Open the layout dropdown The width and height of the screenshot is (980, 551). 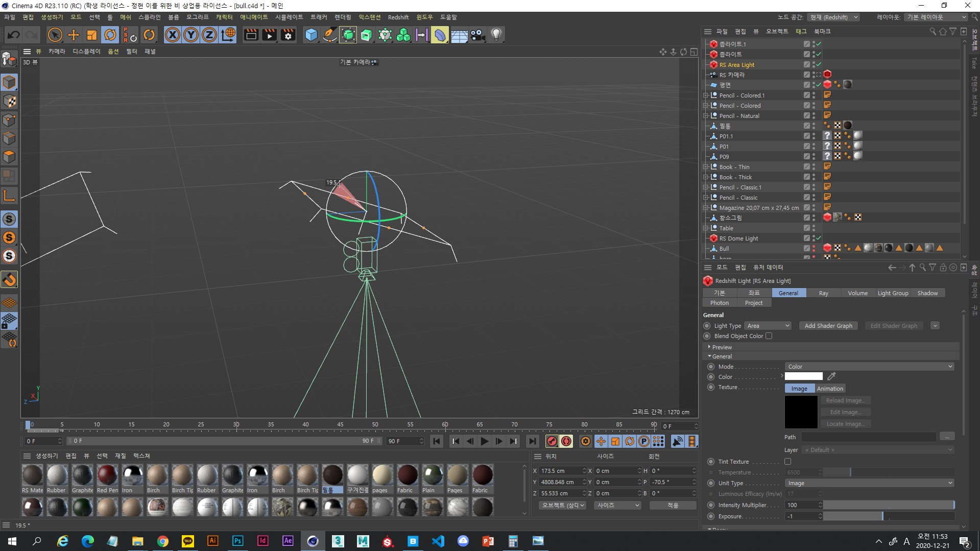click(x=936, y=17)
